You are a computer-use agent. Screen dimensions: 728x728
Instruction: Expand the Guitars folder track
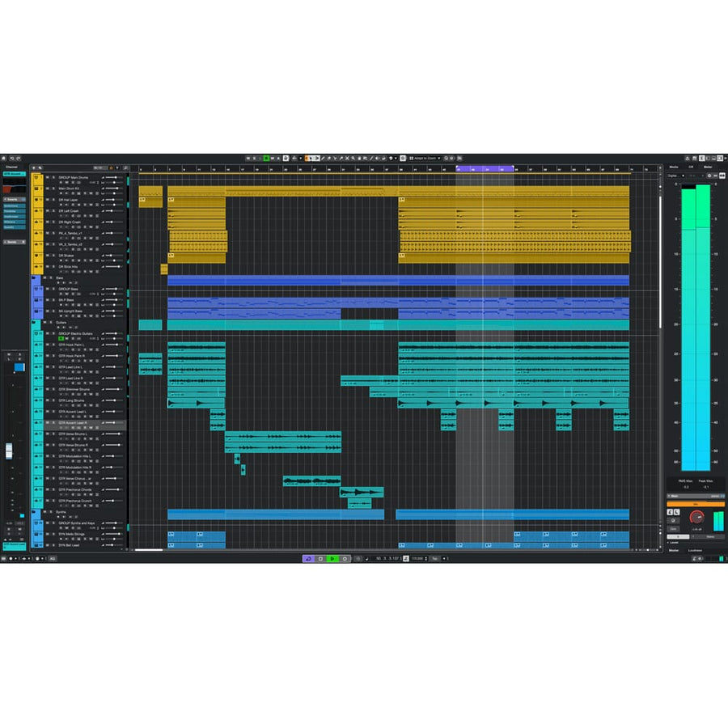(34, 323)
